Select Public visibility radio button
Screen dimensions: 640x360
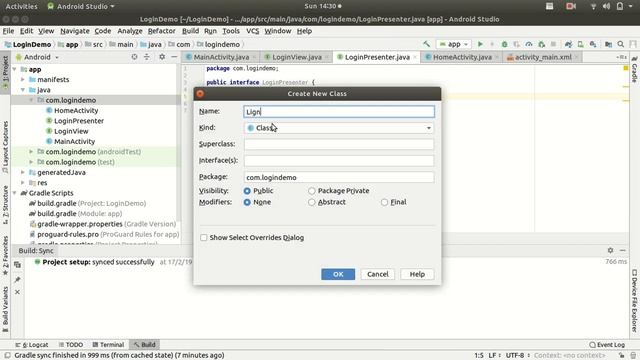[x=247, y=191]
